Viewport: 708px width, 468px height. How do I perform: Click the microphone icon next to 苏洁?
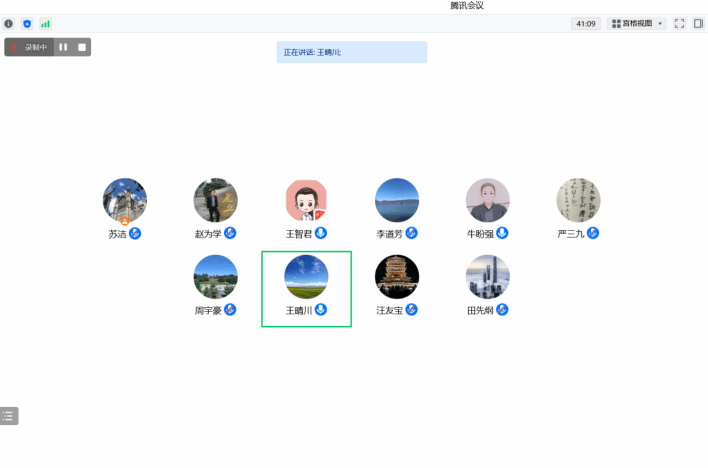click(x=135, y=233)
